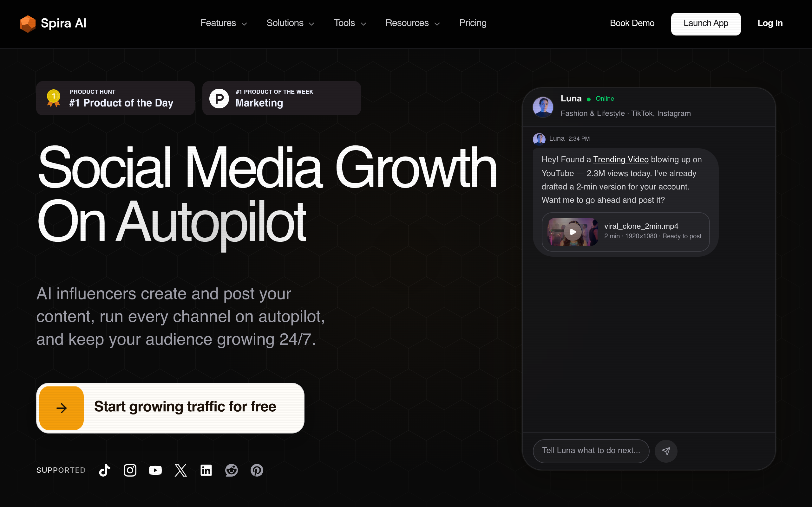The image size is (812, 507).
Task: Expand the Tools dropdown
Action: 350,23
